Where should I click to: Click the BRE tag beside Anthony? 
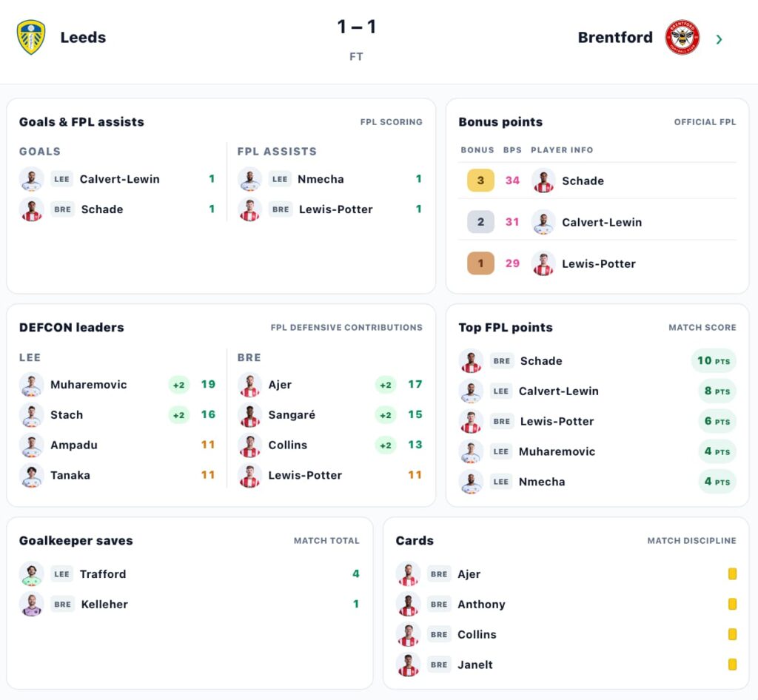coord(439,605)
